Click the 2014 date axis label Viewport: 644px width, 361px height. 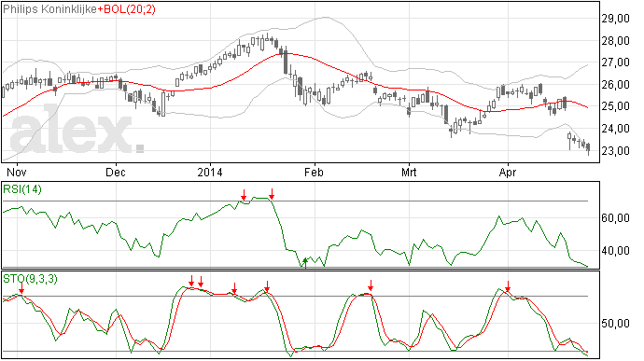pos(210,172)
